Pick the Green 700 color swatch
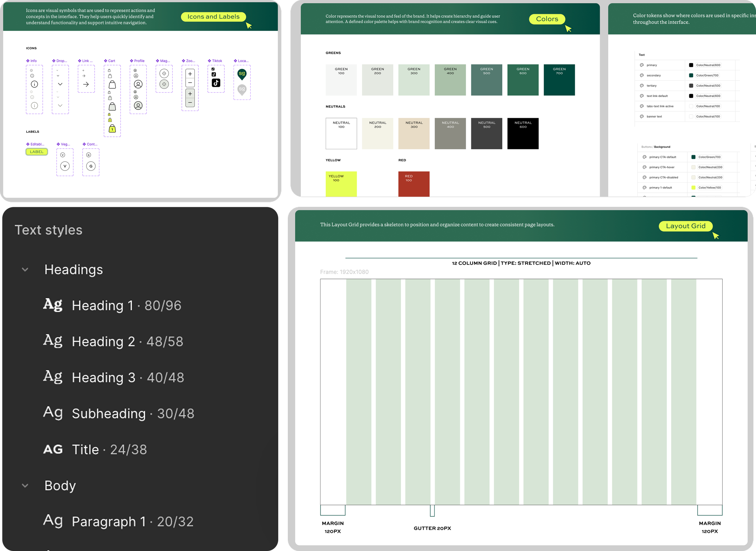Viewport: 756px width, 551px height. 559,80
